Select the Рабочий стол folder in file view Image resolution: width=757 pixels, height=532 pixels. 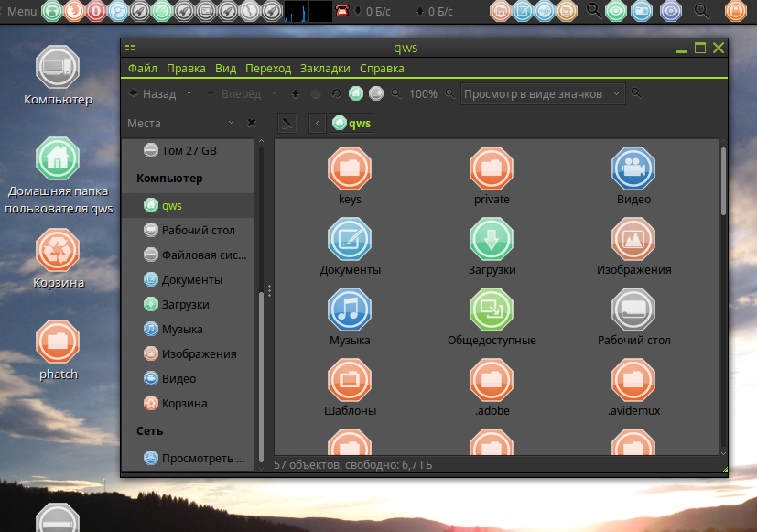coord(633,317)
